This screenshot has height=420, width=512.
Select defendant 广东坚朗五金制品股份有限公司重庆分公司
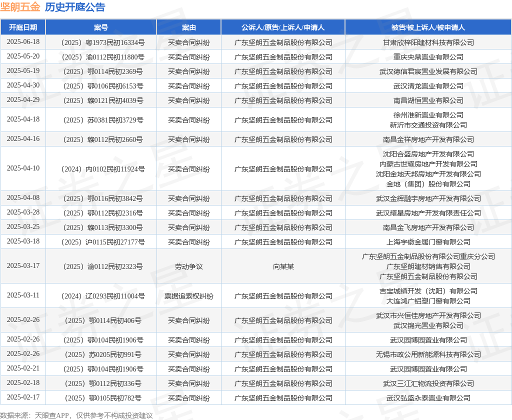click(428, 256)
